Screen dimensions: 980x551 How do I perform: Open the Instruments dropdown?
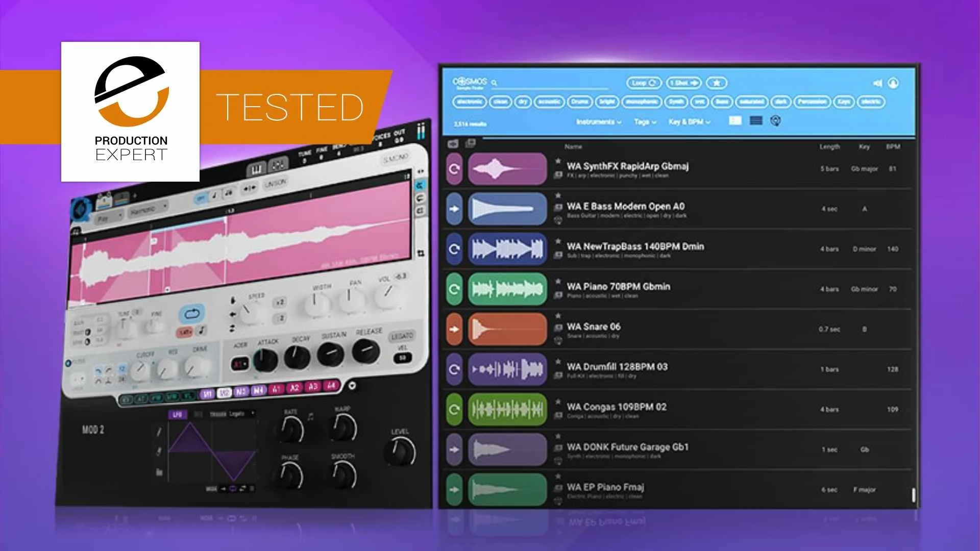pos(599,122)
